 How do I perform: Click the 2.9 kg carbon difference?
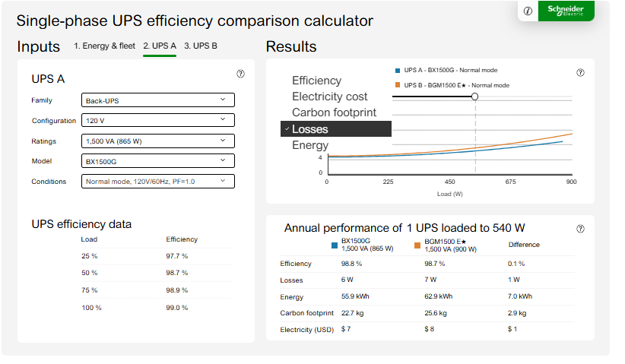click(517, 313)
